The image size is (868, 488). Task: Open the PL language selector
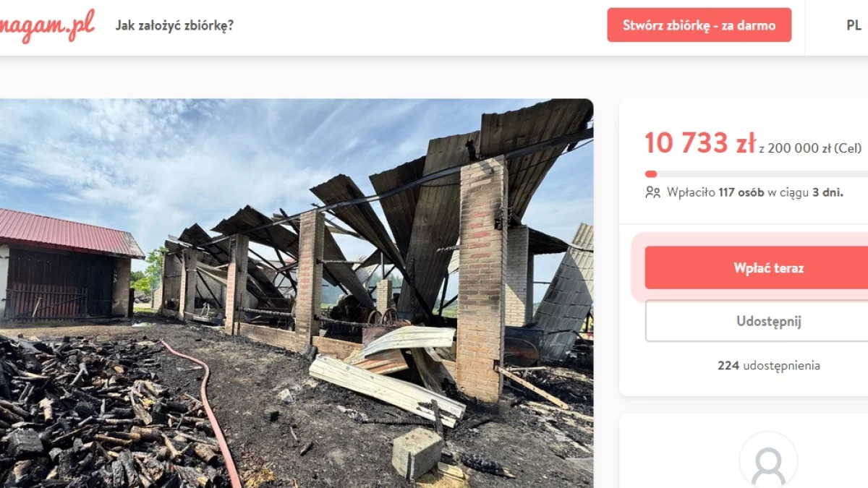coord(854,25)
